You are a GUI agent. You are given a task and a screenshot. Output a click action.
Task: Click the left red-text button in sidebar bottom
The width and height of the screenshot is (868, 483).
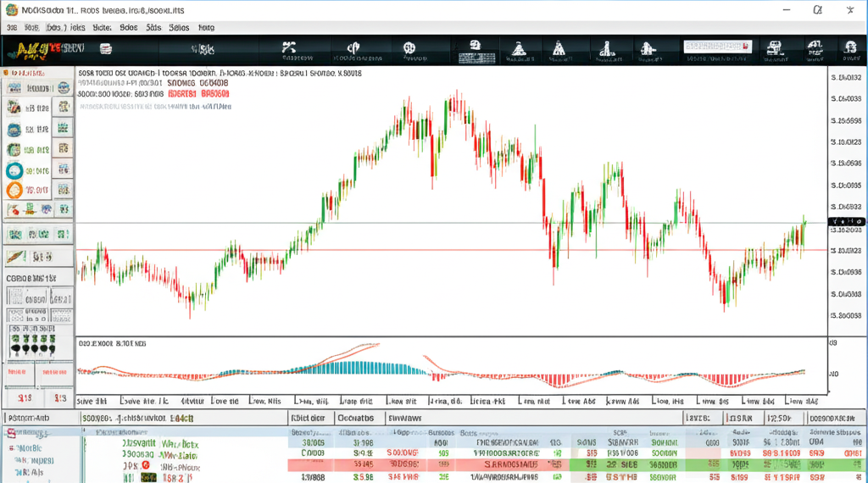(x=25, y=397)
